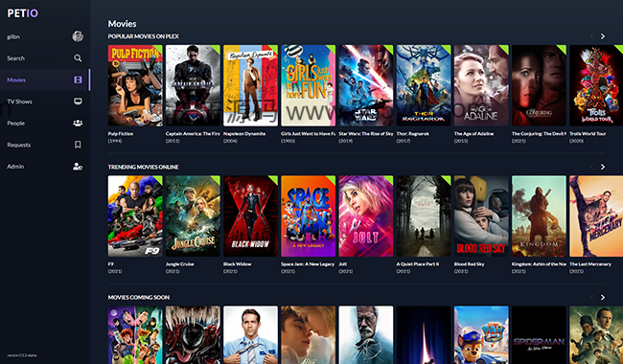Open the gilbn user avatar
This screenshot has width=623, height=364.
pos(78,36)
